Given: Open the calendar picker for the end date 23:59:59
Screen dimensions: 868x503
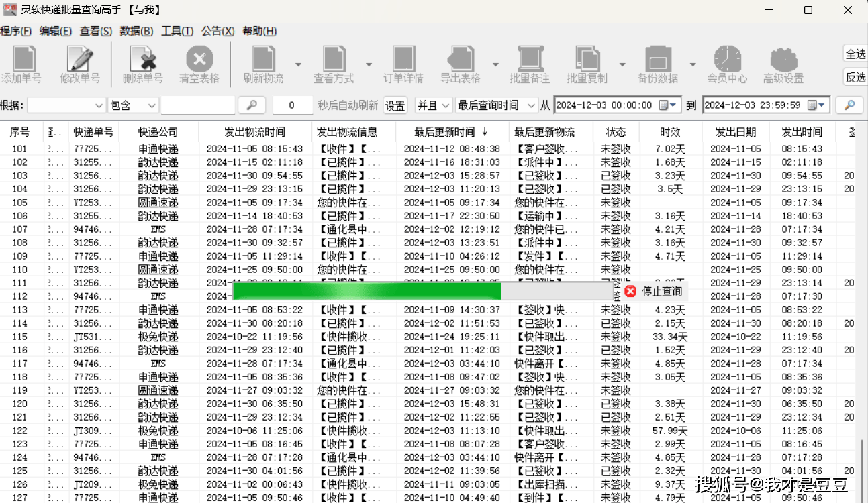Looking at the screenshot, I should coord(817,105).
